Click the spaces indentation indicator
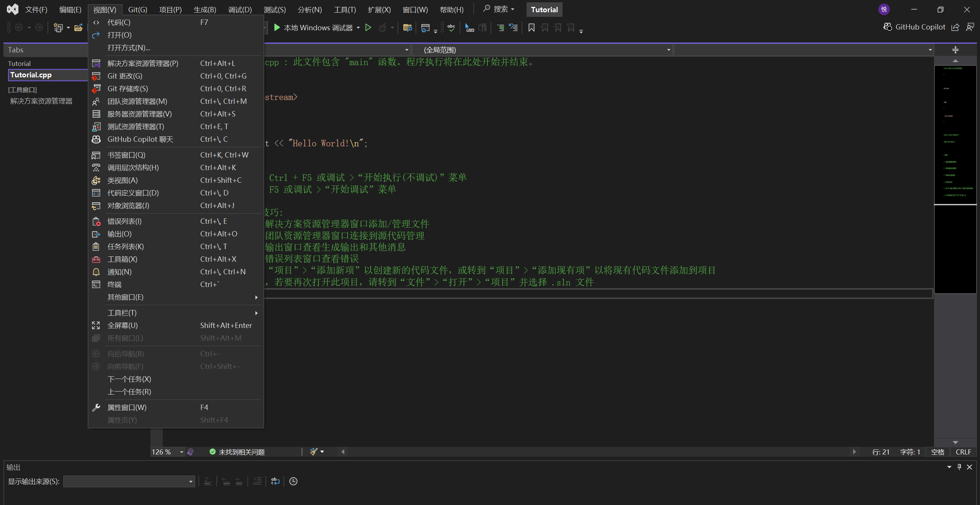The width and height of the screenshot is (980, 505). [937, 452]
